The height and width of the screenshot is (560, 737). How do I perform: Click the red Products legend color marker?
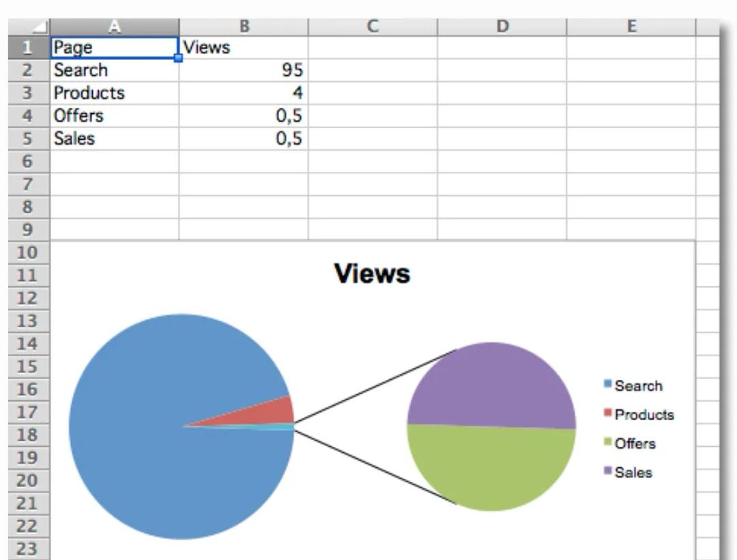(608, 413)
